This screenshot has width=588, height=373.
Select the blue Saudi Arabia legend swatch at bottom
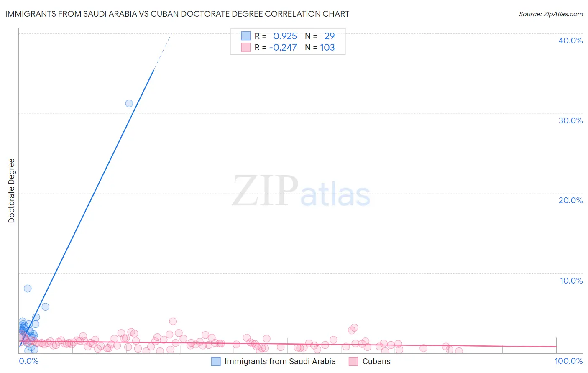216,361
